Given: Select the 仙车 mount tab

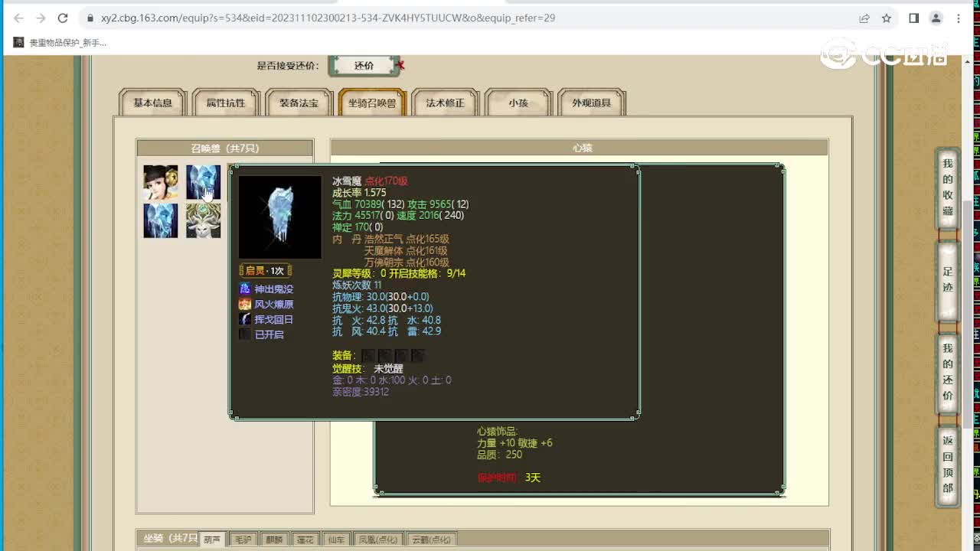Looking at the screenshot, I should [x=336, y=540].
